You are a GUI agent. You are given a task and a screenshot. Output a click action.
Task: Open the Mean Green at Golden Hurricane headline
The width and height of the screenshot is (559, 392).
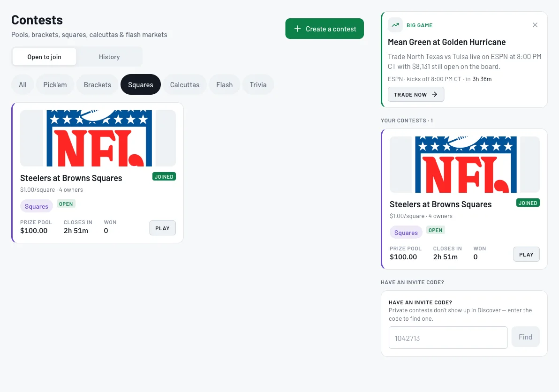click(447, 42)
